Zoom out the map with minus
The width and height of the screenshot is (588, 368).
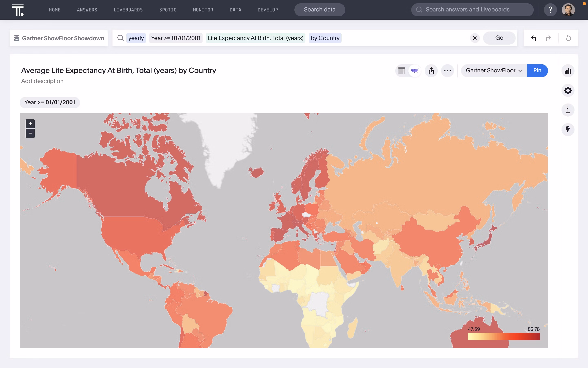[30, 133]
